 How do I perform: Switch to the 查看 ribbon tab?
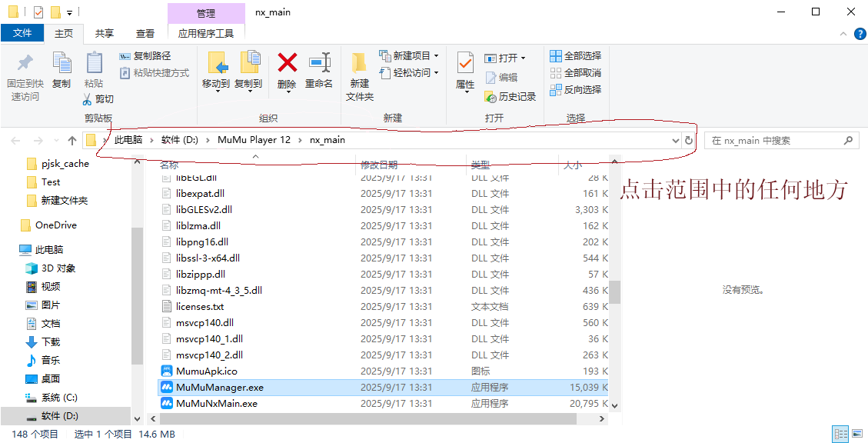point(144,34)
